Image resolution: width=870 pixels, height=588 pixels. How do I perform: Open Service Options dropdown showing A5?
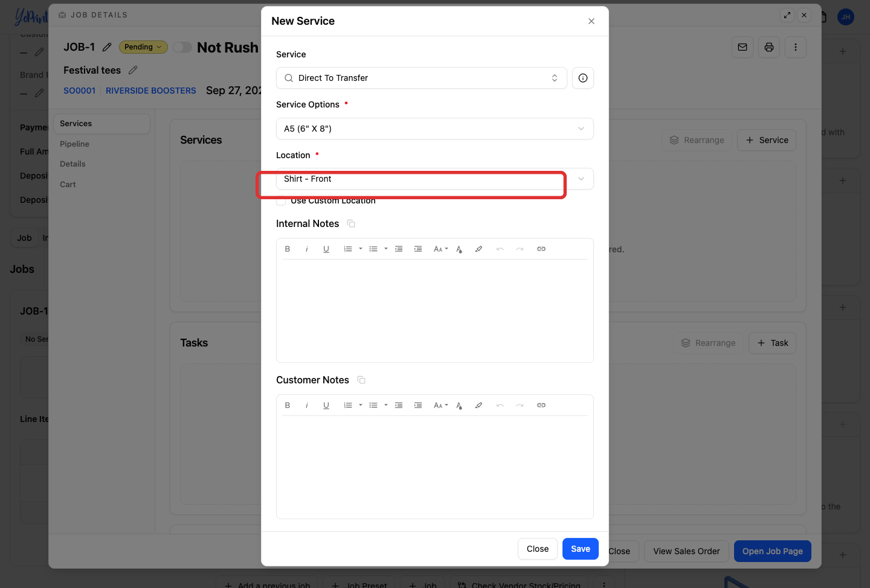point(435,129)
